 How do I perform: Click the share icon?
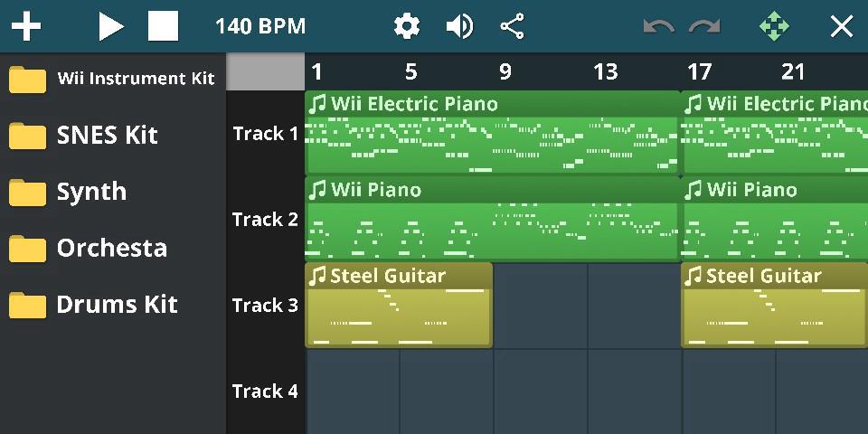513,26
